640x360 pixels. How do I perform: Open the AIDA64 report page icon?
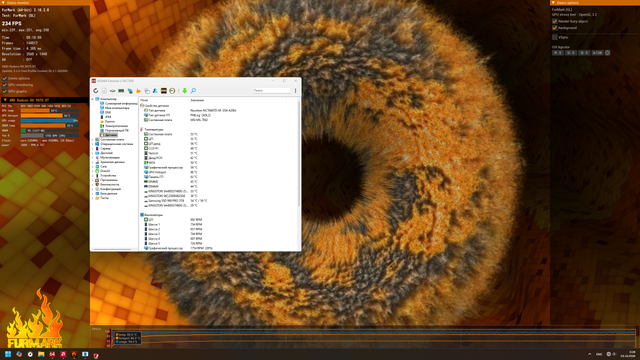coord(104,91)
